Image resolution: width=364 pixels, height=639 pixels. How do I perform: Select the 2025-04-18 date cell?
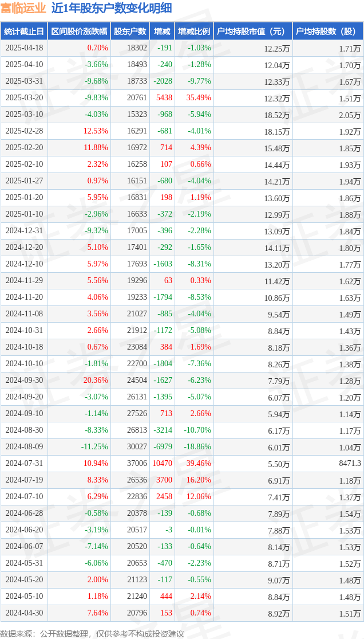(x=24, y=48)
